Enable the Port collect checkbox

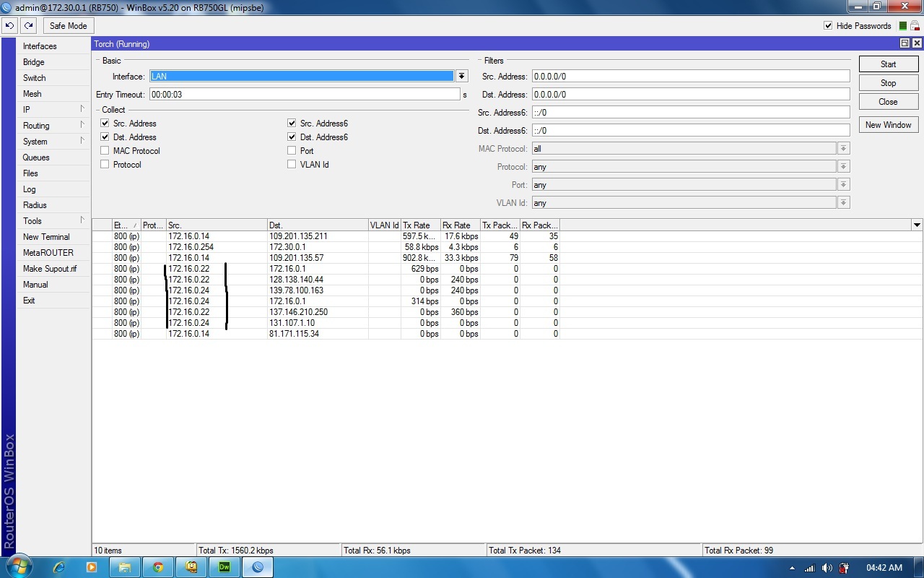[x=292, y=151]
